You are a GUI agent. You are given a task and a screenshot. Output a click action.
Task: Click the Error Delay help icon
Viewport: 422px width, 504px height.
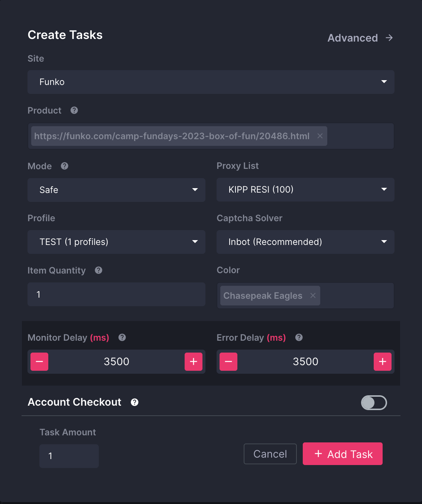tap(299, 337)
